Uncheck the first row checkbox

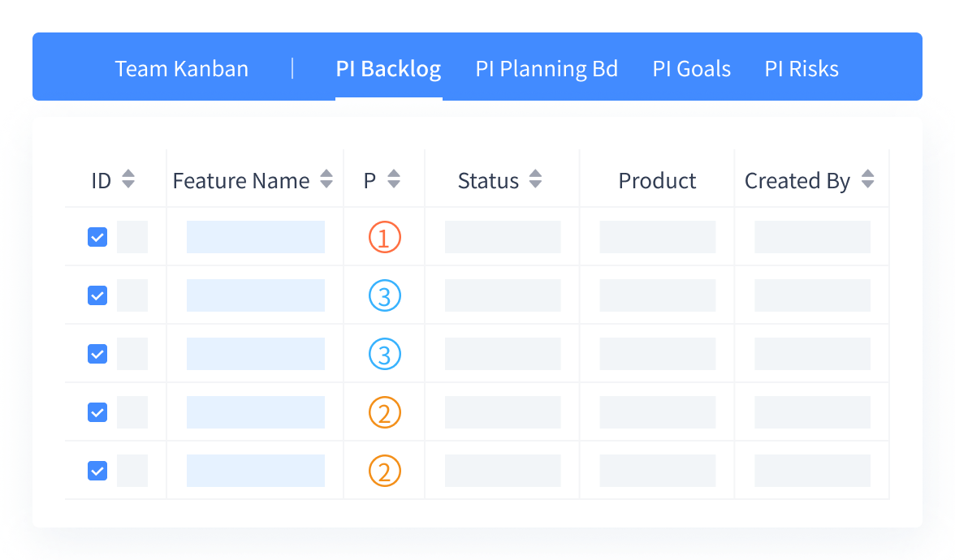97,237
